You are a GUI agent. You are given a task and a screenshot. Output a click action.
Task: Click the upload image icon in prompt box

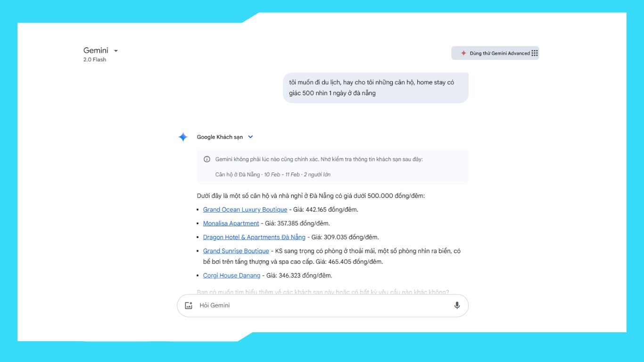189,305
